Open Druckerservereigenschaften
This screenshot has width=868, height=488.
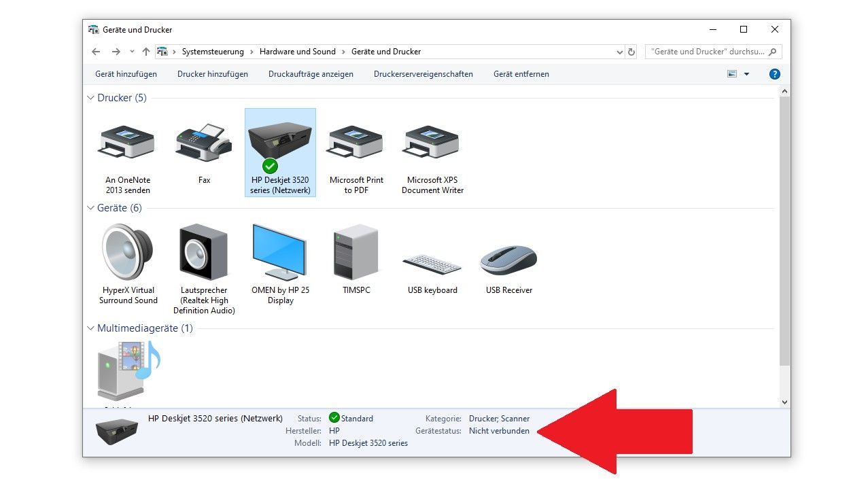point(423,74)
